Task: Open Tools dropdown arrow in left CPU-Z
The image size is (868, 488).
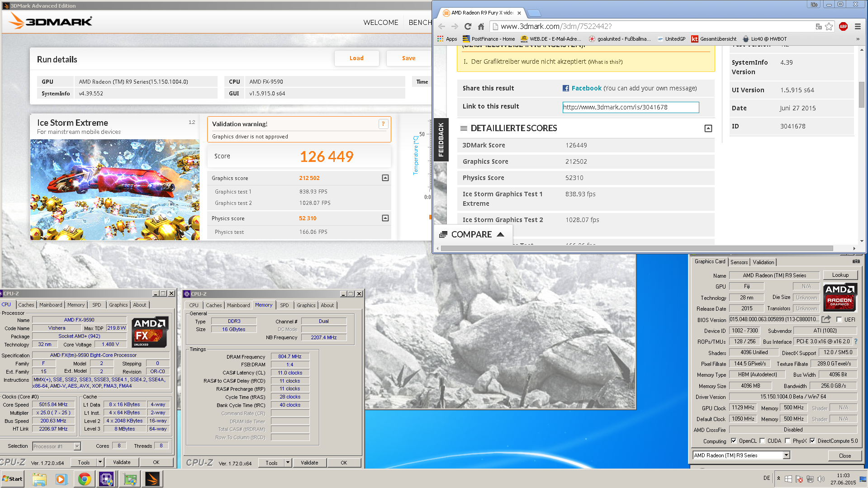Action: 100,462
